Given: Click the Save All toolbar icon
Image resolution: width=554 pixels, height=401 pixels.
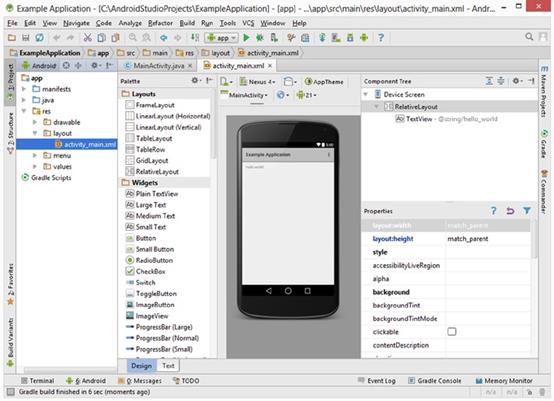Looking at the screenshot, I should [x=25, y=37].
